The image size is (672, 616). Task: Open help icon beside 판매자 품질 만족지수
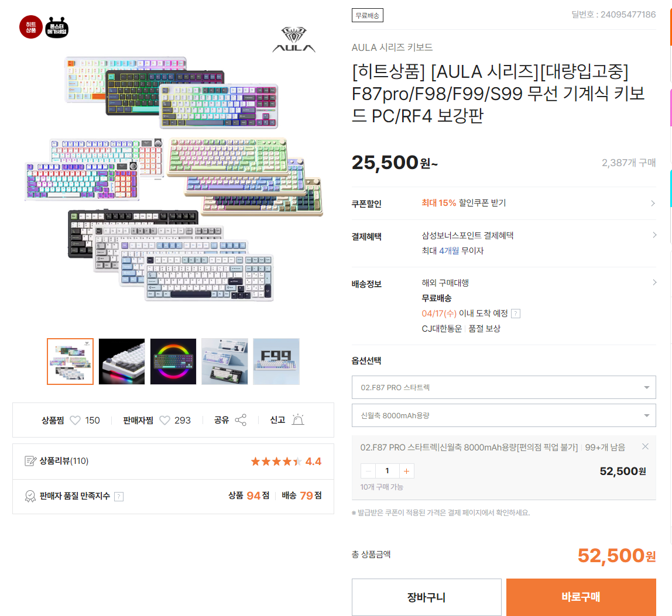(119, 497)
